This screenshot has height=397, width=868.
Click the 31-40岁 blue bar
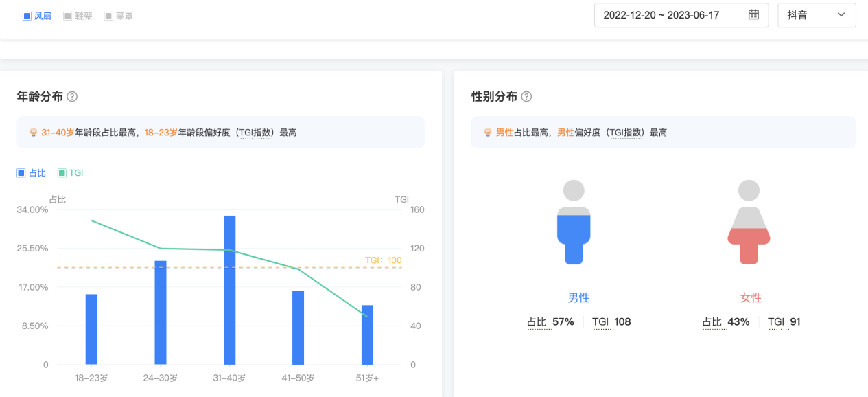[230, 290]
